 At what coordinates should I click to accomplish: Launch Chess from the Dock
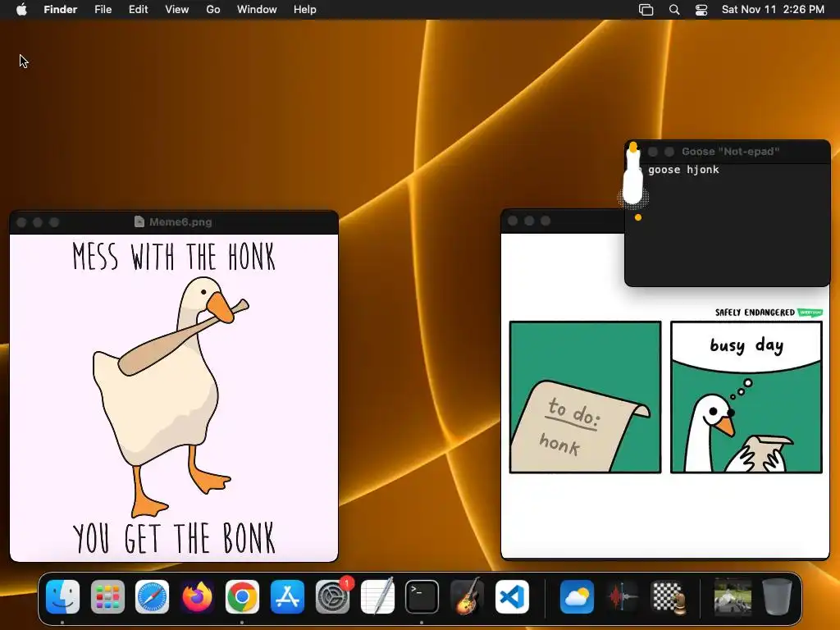[667, 596]
